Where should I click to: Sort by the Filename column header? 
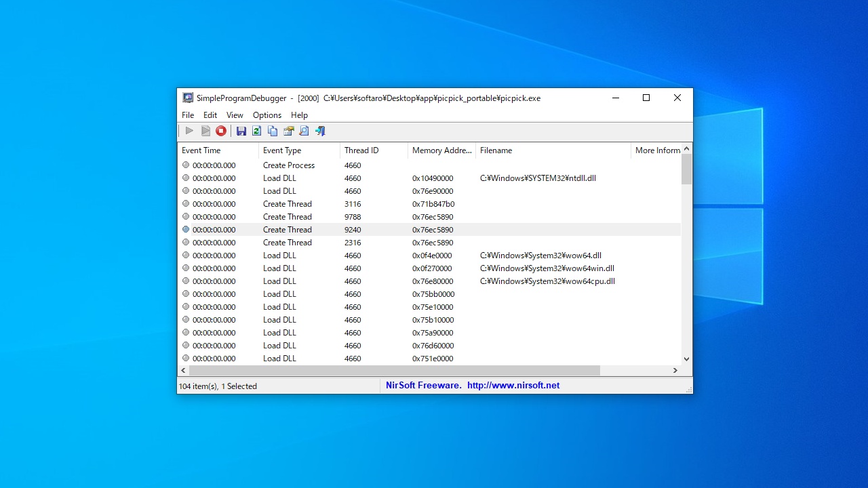553,150
